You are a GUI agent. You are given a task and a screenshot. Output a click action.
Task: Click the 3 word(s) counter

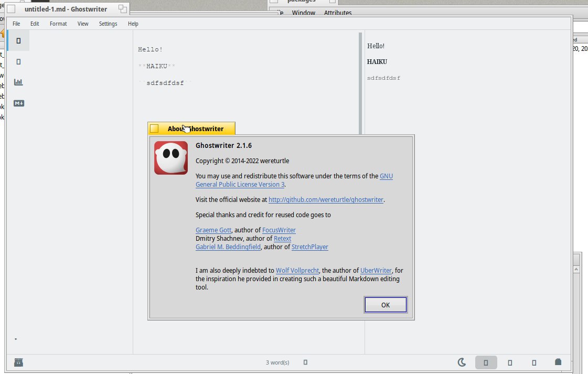[277, 362]
